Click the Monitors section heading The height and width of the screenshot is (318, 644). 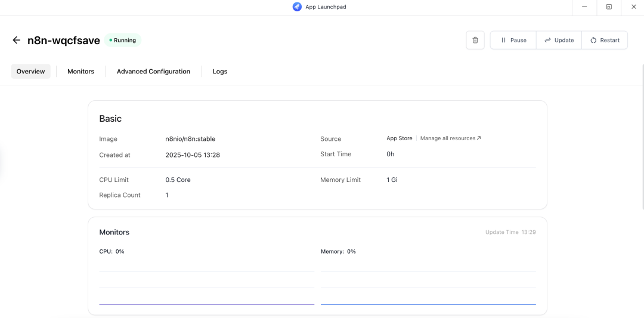114,232
